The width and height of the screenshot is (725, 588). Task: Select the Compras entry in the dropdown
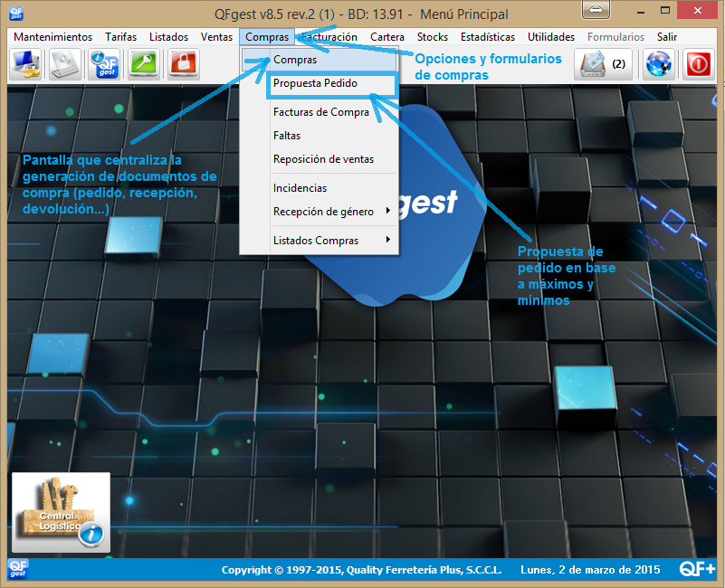[319, 60]
